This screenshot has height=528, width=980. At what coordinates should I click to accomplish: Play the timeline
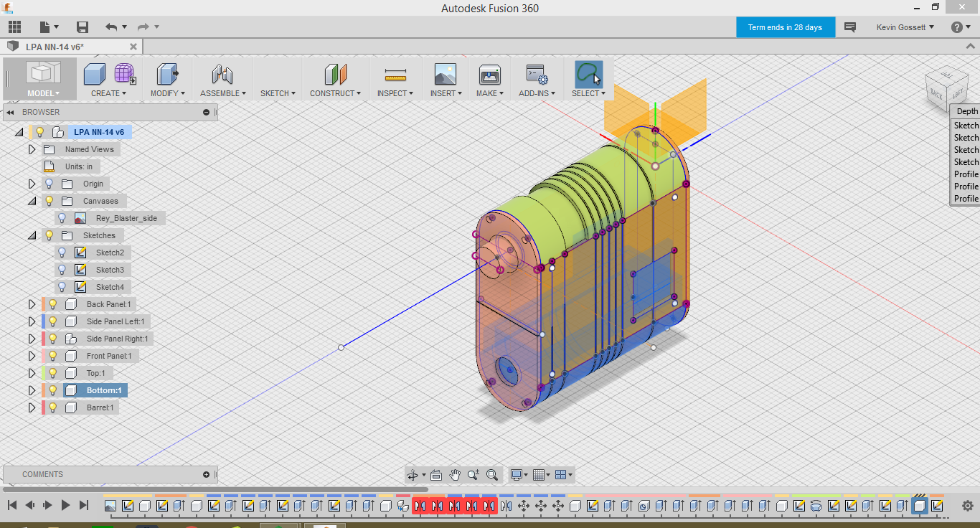[x=65, y=506]
